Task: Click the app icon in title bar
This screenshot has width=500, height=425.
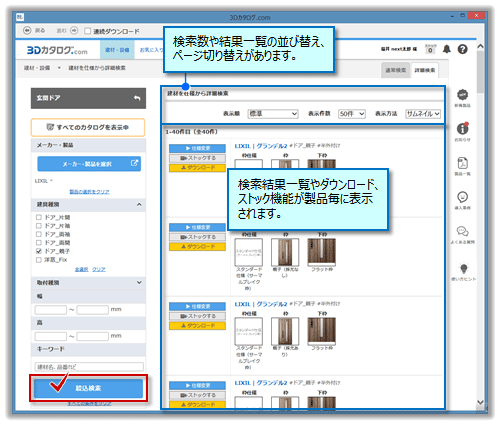Action: point(20,16)
